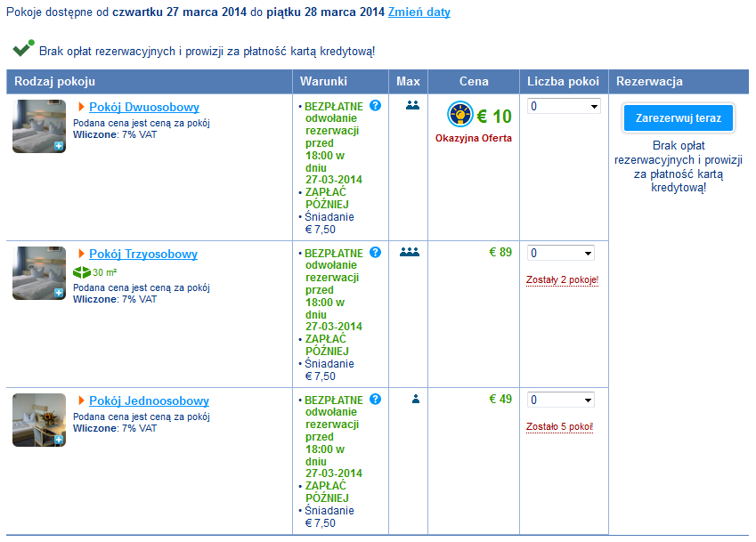Click the € 49 price
Screen dimensions: 756x542
[500, 399]
